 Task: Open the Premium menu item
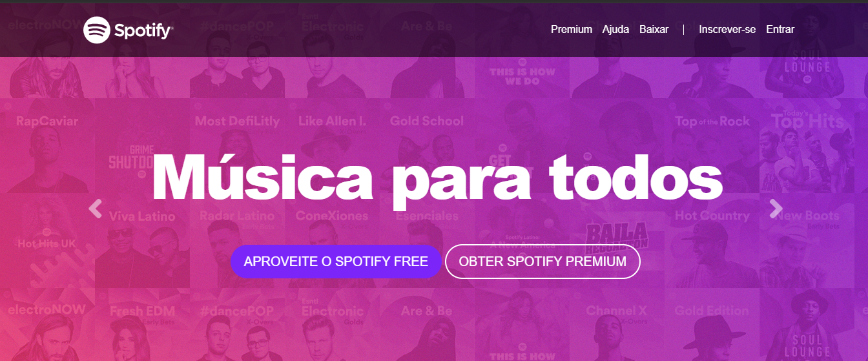tap(572, 29)
